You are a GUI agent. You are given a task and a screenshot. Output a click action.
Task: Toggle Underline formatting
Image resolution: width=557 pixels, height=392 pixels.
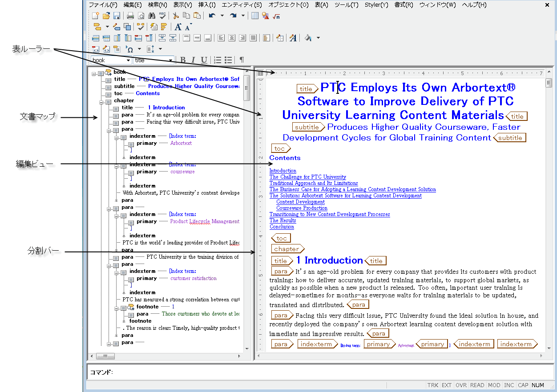(204, 60)
